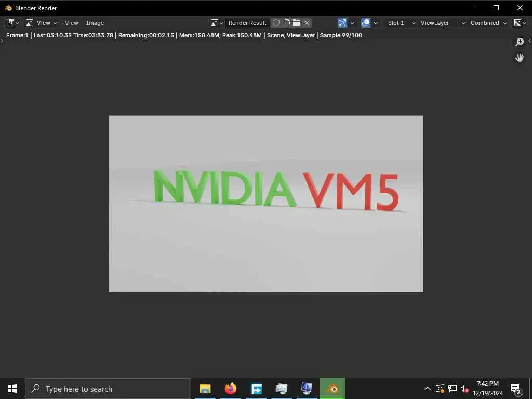
Task: Expand the gizmo options dropdown arrow
Action: point(352,23)
